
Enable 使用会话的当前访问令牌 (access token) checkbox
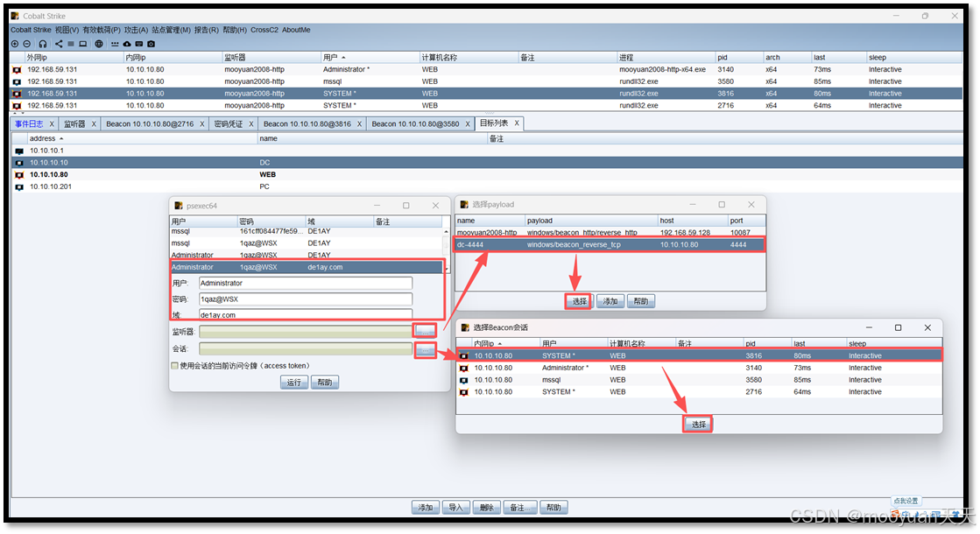tap(175, 366)
